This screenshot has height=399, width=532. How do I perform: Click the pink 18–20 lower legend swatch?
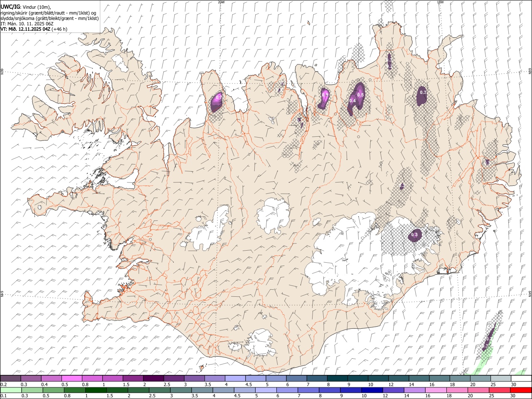click(x=457, y=390)
